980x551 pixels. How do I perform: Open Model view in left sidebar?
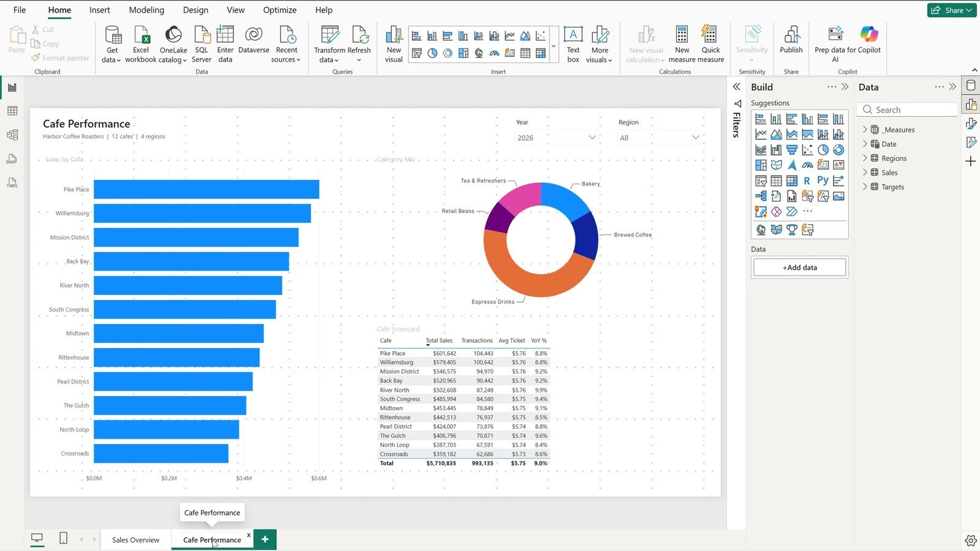[x=12, y=135]
